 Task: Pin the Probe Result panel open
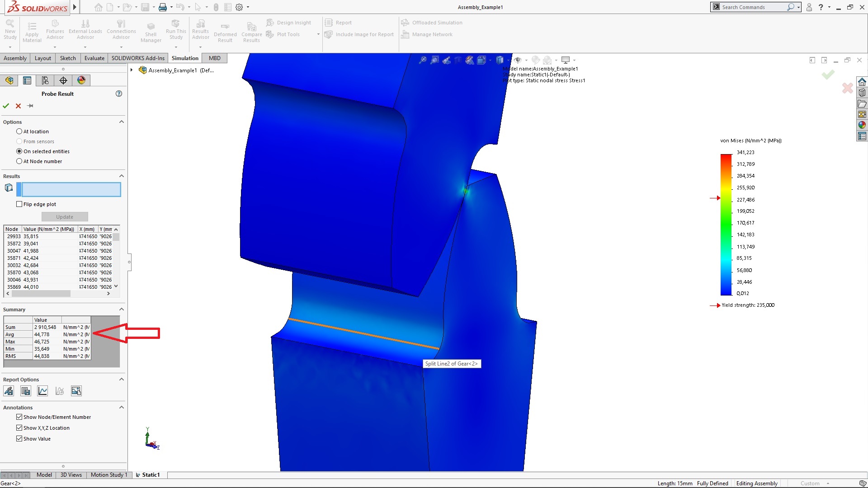click(30, 106)
